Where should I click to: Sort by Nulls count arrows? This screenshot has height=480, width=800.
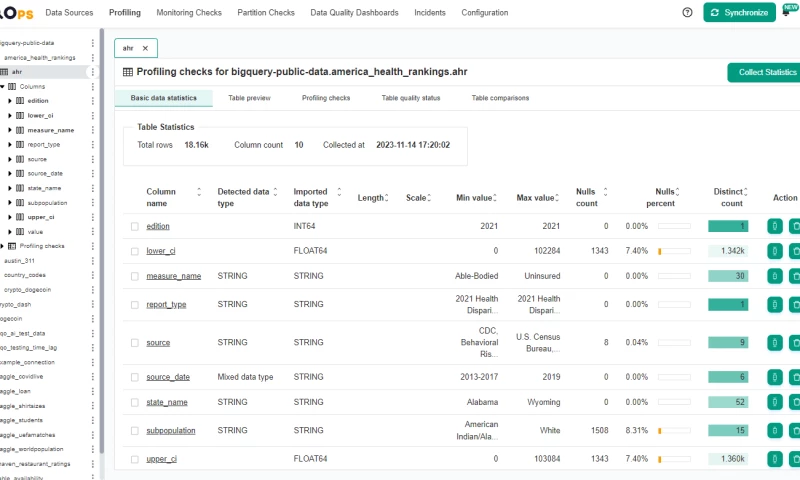(x=606, y=192)
